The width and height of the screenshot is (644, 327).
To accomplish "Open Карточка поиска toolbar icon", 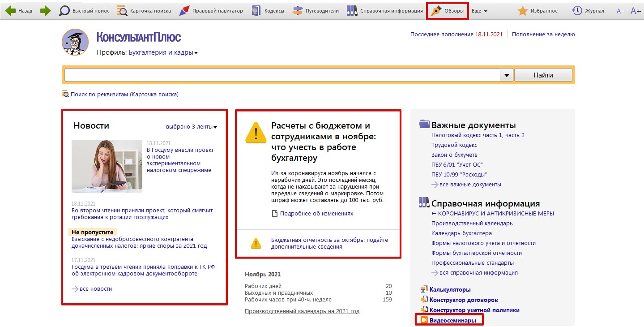I will [x=122, y=11].
